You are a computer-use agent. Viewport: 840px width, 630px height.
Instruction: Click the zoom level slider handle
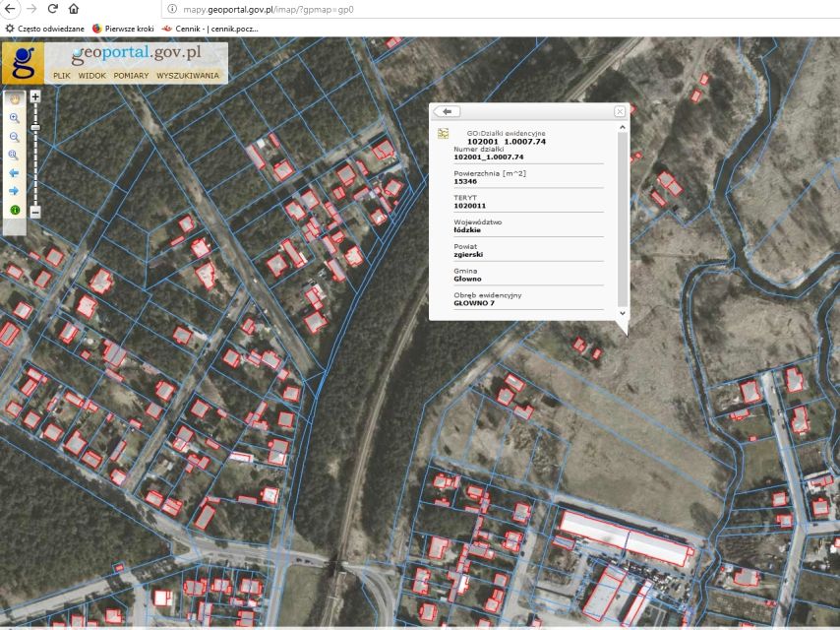(35, 127)
